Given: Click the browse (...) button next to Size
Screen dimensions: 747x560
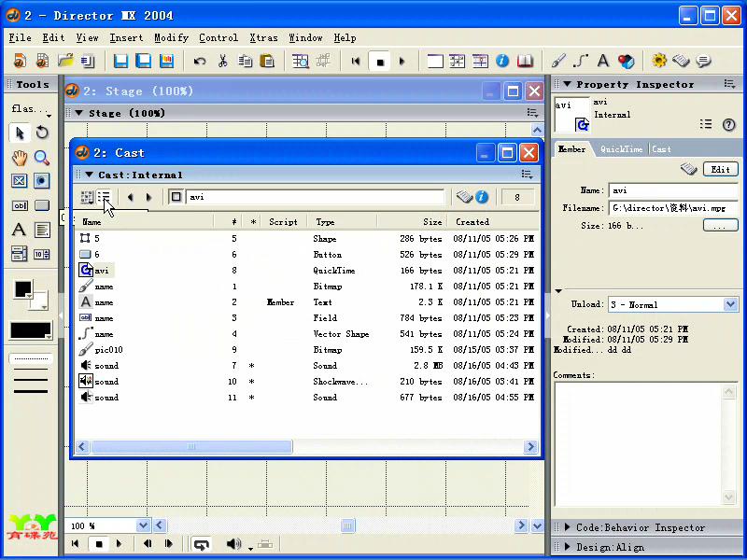Looking at the screenshot, I should point(720,226).
